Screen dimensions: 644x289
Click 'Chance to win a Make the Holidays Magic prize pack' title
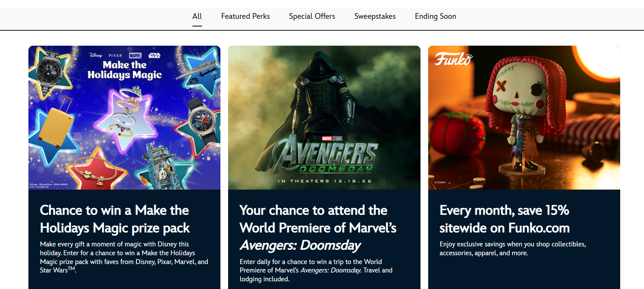point(115,219)
